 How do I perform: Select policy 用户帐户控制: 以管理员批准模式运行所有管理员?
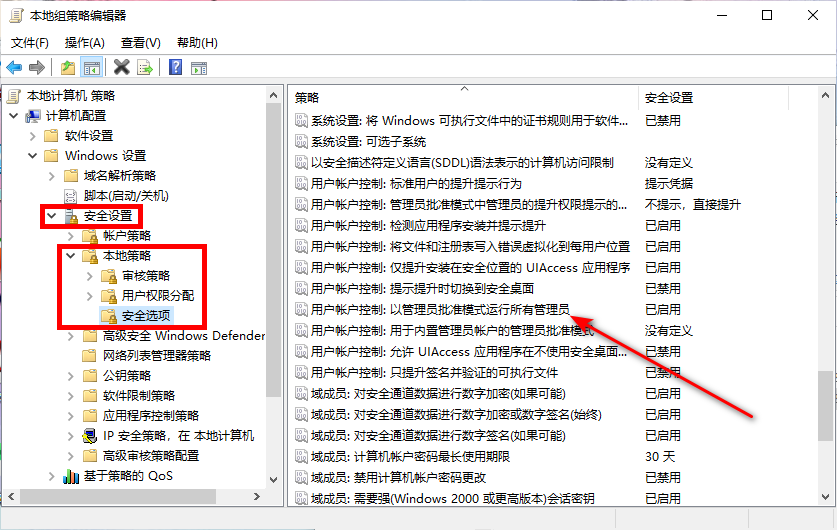click(x=440, y=310)
